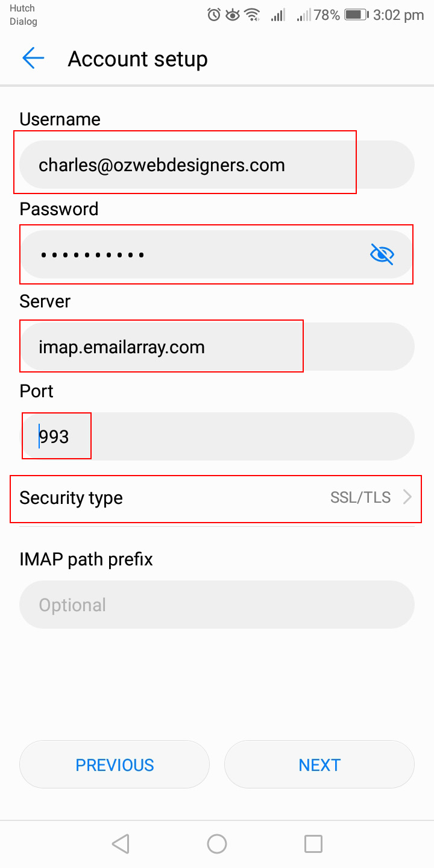Tap the Android home circle button
This screenshot has width=434, height=868.
pyautogui.click(x=217, y=844)
